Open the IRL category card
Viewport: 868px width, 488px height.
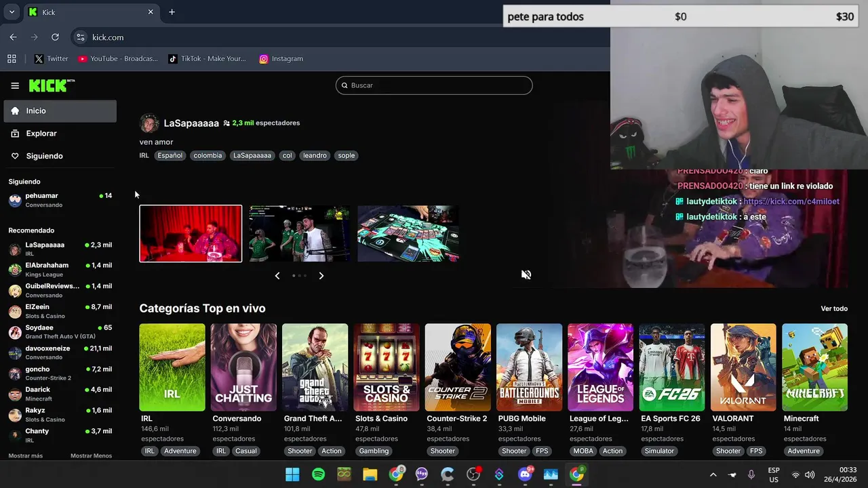(172, 367)
